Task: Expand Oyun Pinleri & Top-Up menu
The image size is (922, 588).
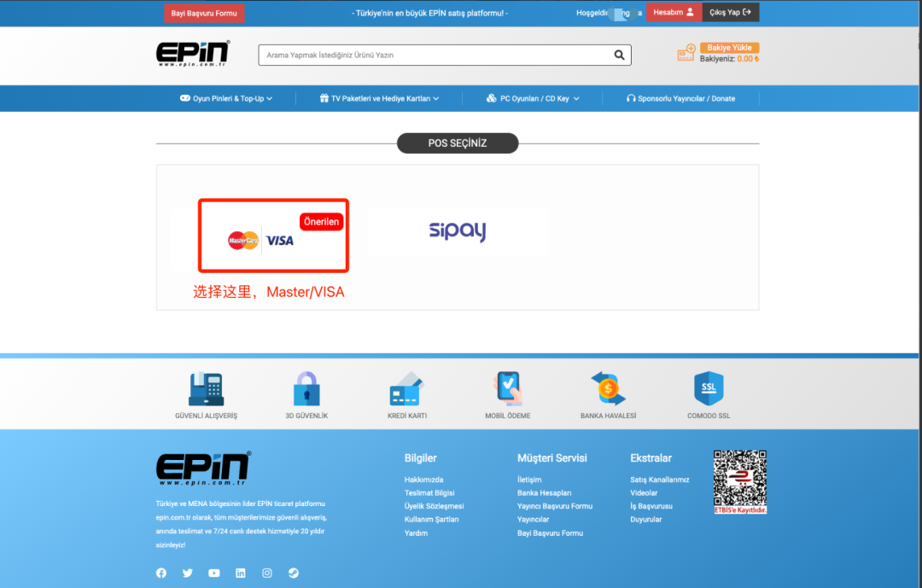Action: tap(226, 98)
